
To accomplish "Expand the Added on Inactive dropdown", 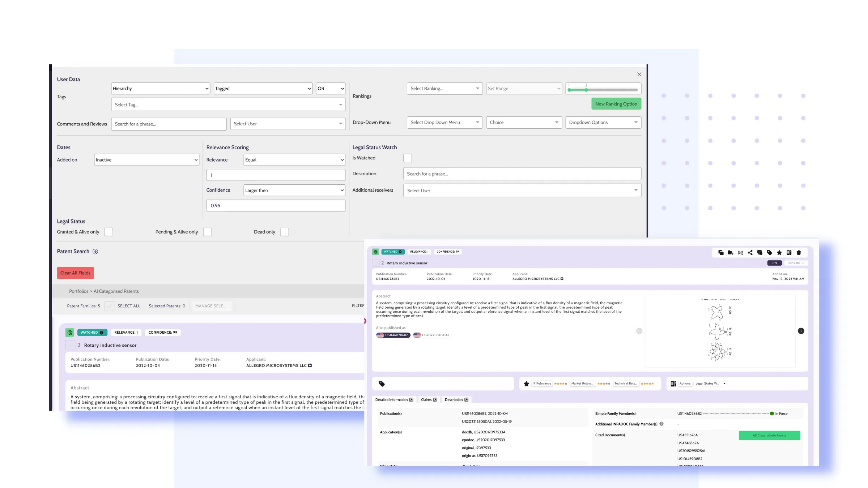I will (x=146, y=160).
